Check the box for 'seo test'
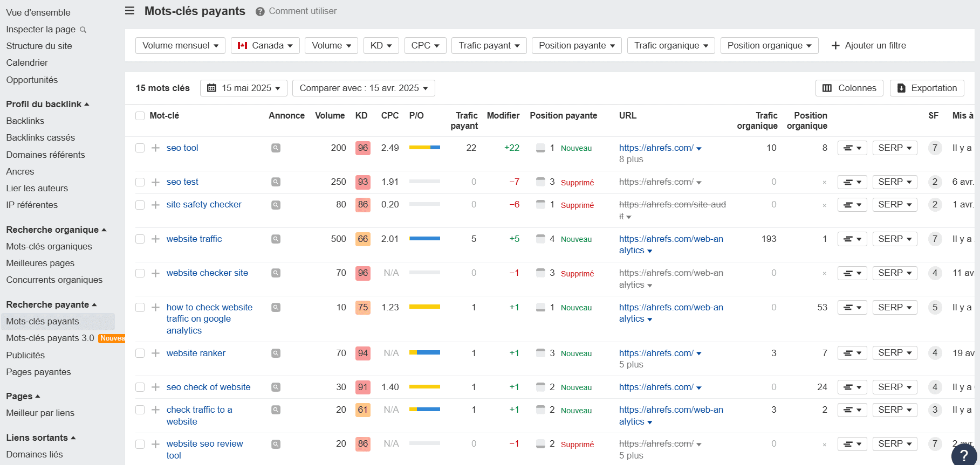This screenshot has width=980, height=465. (x=140, y=182)
